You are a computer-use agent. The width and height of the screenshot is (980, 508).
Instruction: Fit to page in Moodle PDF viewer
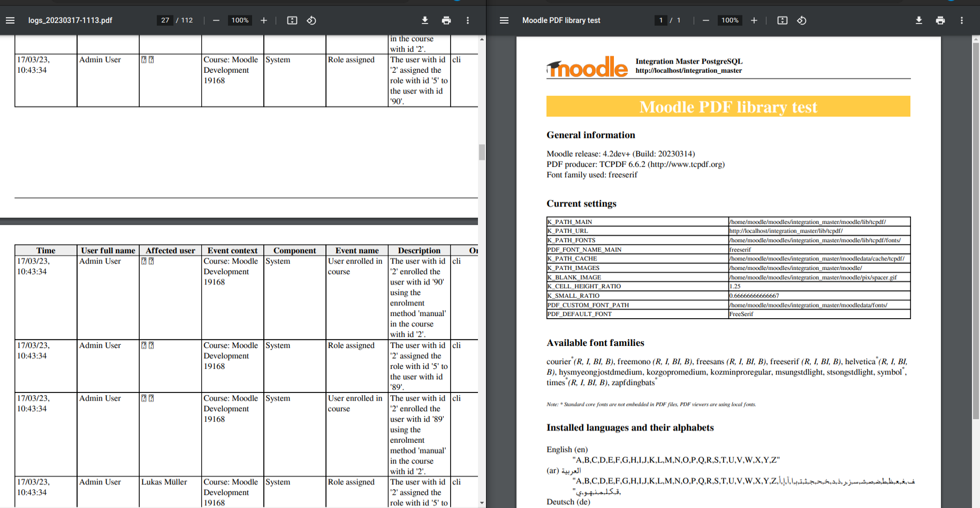[783, 20]
